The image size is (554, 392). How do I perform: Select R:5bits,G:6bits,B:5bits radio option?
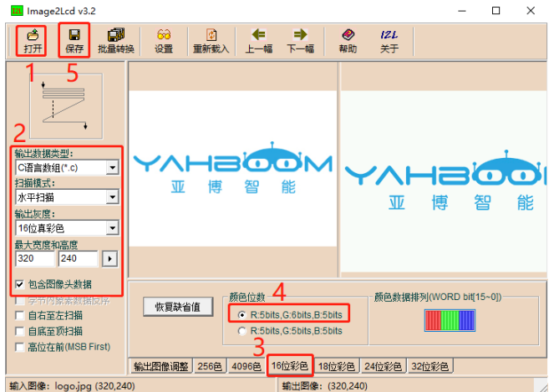[242, 314]
